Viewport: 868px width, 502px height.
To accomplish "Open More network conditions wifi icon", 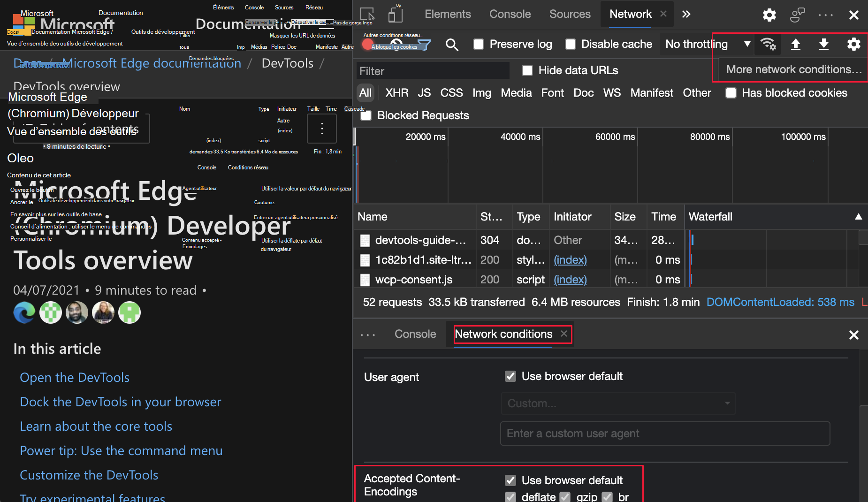I will [x=768, y=44].
